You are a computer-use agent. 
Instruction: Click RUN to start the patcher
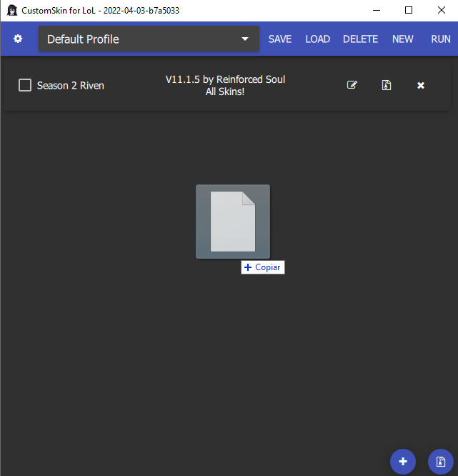(x=441, y=39)
